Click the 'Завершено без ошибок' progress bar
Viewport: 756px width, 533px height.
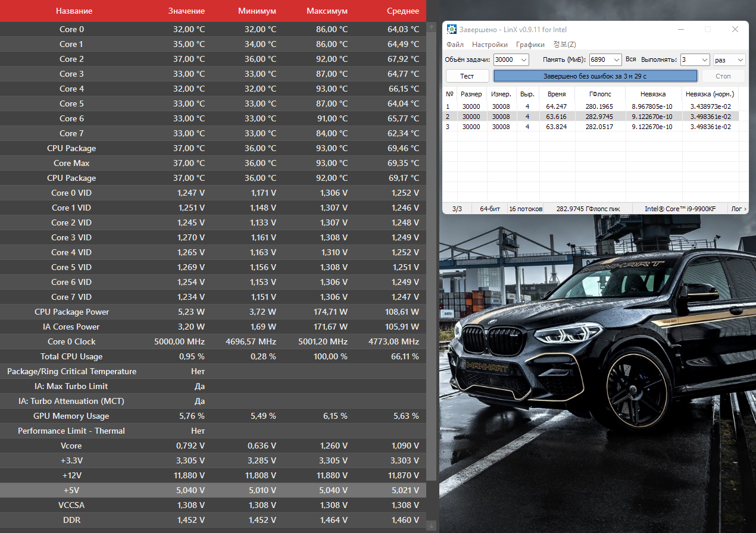(x=595, y=76)
